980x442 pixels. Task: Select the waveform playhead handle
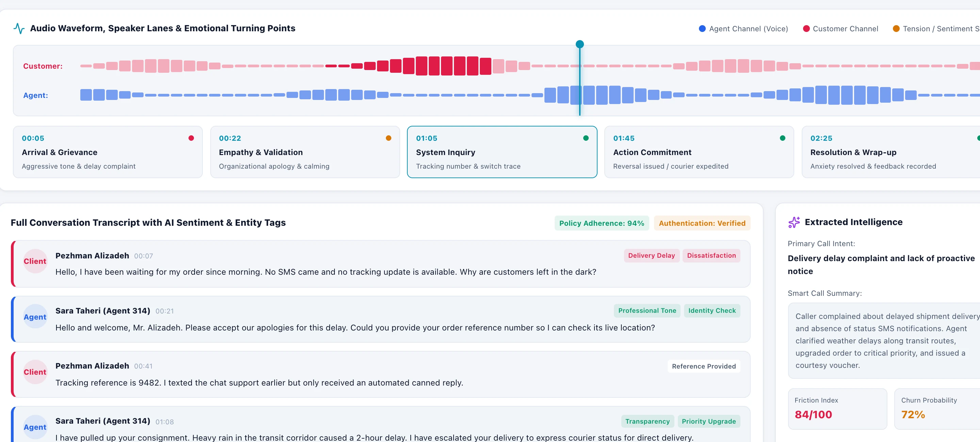click(x=579, y=44)
